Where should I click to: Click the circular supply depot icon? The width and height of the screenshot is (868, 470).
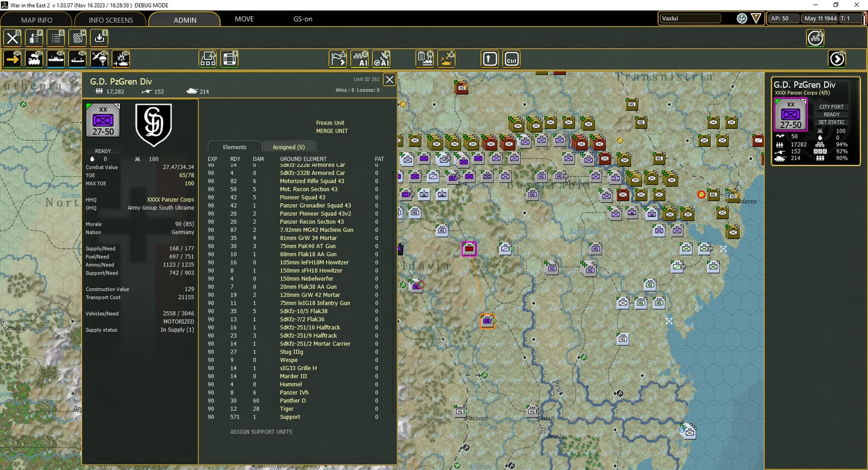[815, 37]
